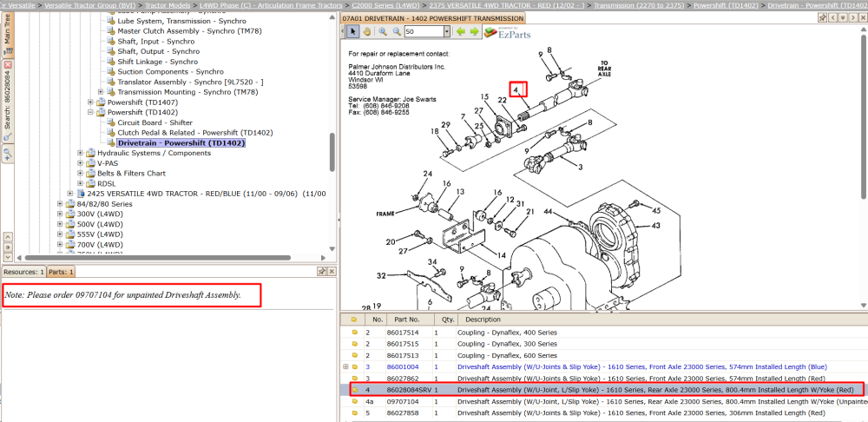Expand Transmission Mounting - Synchro (TM78)
868x422 pixels.
(x=100, y=92)
